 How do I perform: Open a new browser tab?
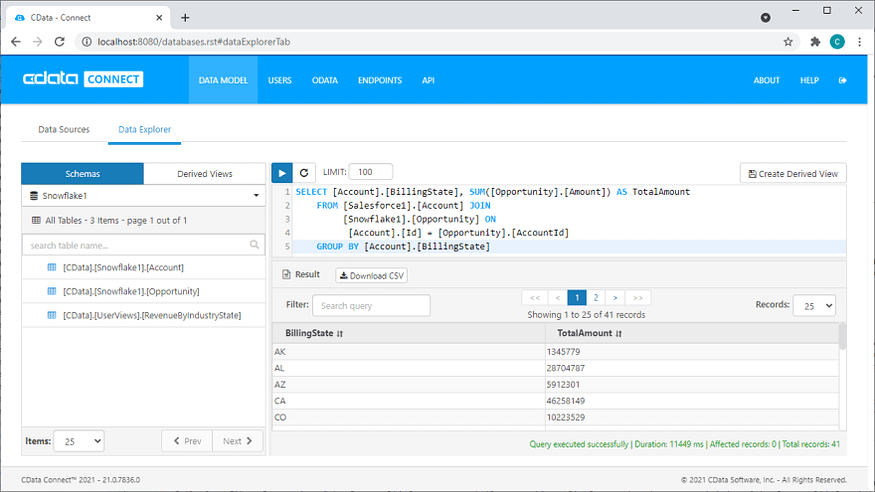tap(185, 18)
